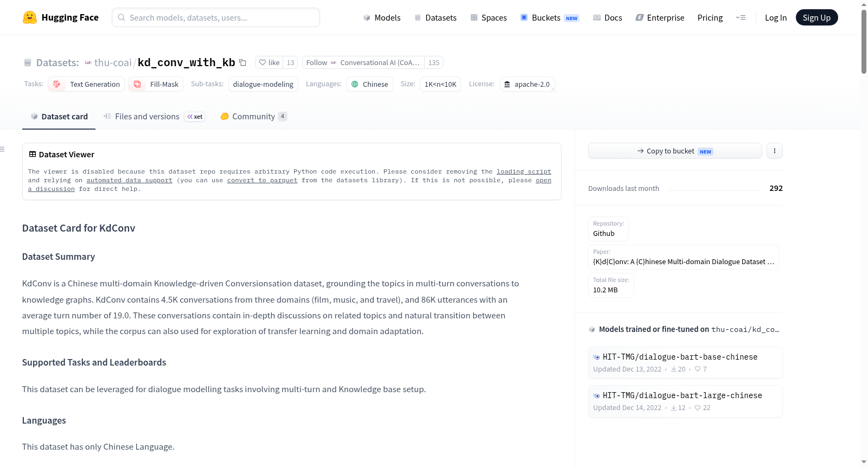Open the KdConv paper link
This screenshot has width=868, height=467.
[684, 257]
